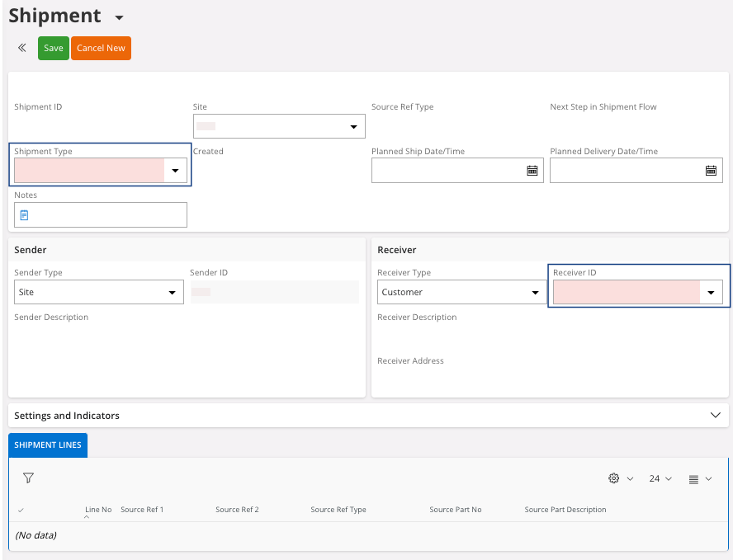This screenshot has width=733, height=560.
Task: Click the Notes editor icon
Action: point(25,215)
